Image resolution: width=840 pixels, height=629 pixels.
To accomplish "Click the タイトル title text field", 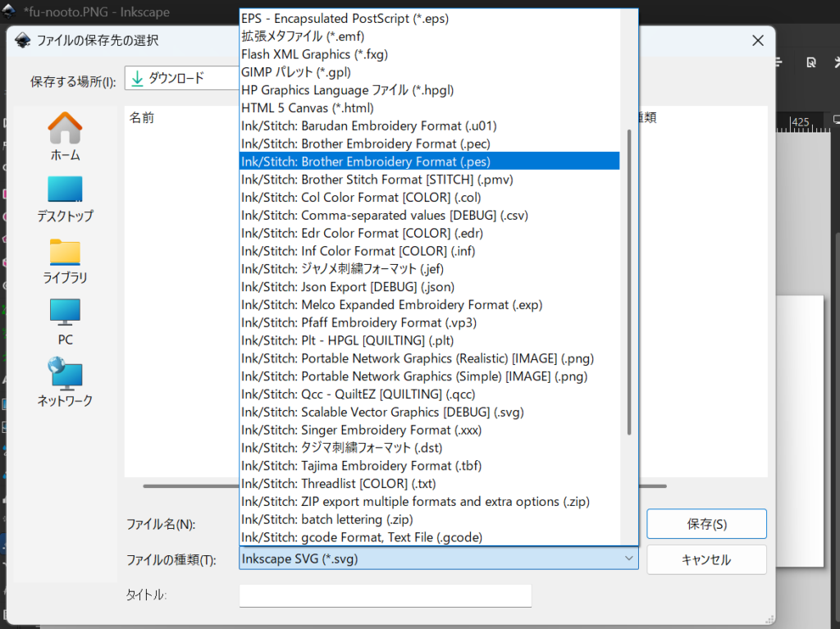I will point(385,595).
